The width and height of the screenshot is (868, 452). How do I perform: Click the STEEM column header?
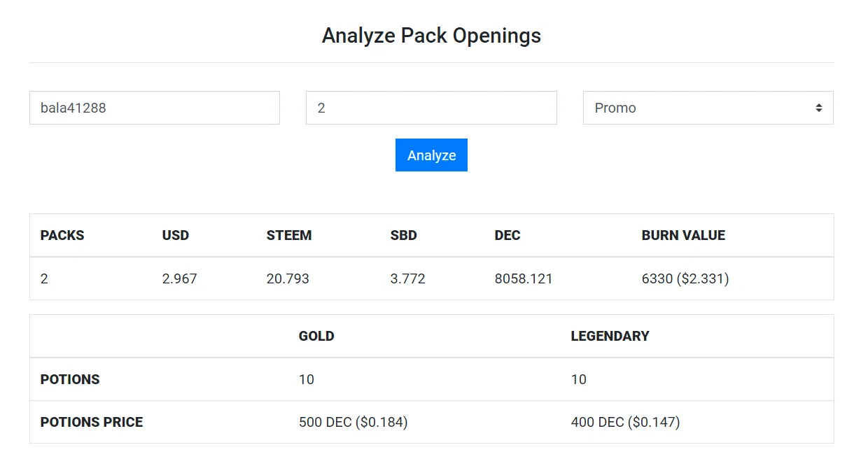[289, 235]
